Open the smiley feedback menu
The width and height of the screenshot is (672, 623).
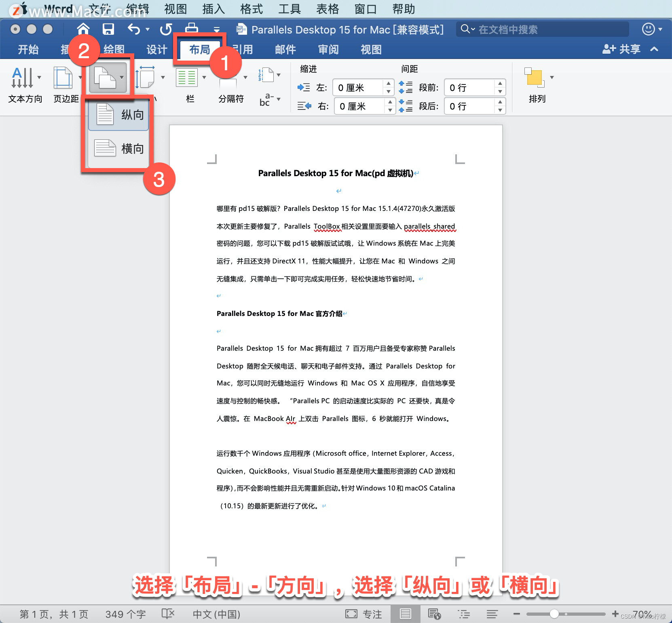[x=649, y=29]
